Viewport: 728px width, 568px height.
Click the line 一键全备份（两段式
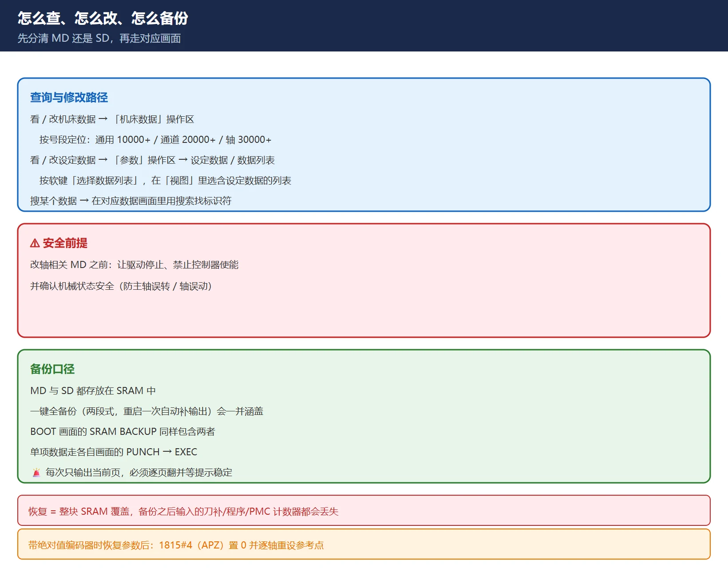pyautogui.click(x=147, y=411)
